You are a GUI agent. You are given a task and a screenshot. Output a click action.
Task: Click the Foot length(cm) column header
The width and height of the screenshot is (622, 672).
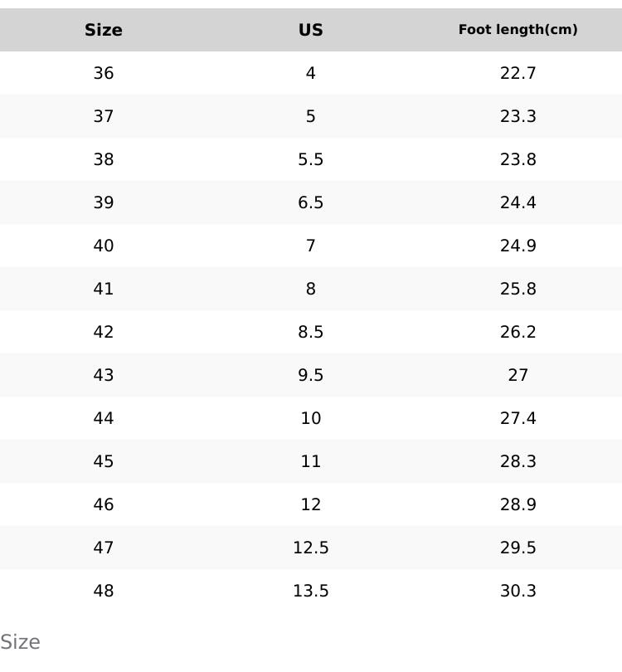pyautogui.click(x=518, y=30)
